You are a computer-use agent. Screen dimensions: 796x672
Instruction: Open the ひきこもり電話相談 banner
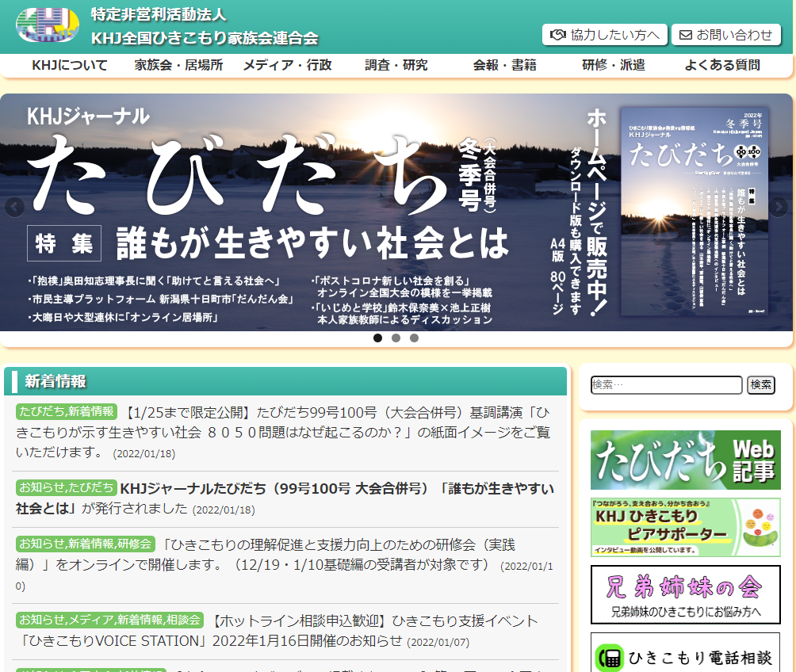(x=685, y=653)
